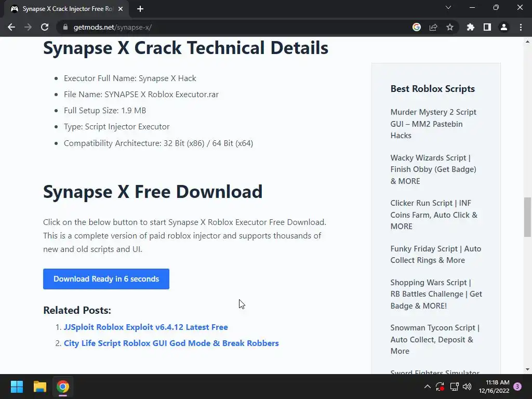Screen dimensions: 532x399
Task: Click the Best Roblox Scripts heading
Action: 433,88
